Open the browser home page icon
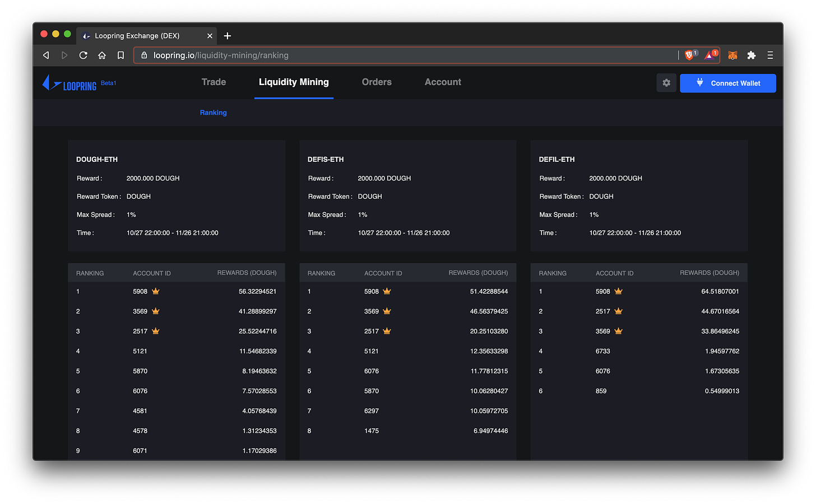 102,55
